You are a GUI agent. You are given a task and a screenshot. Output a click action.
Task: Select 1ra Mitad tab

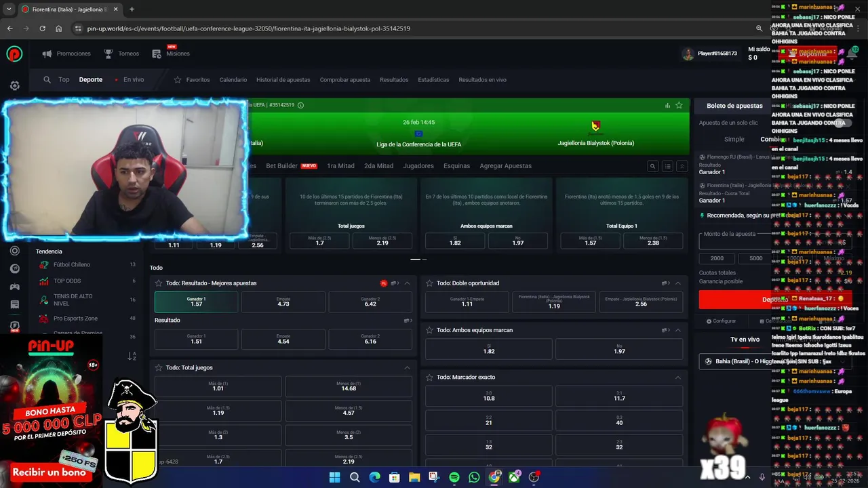click(x=340, y=166)
